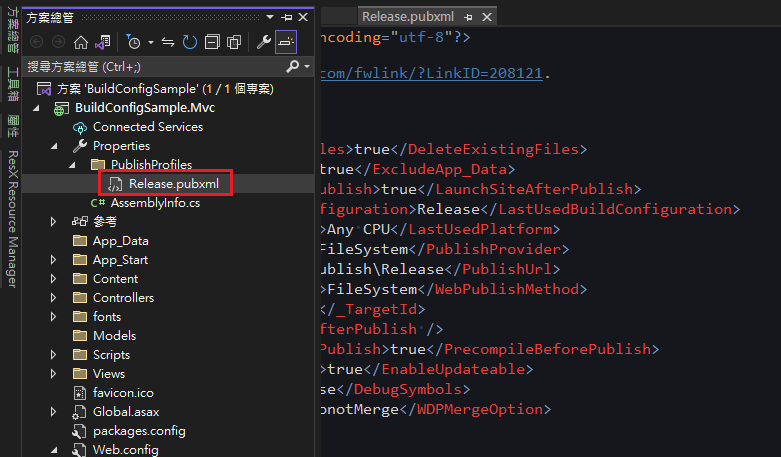Select the Properties wrench item

point(121,146)
